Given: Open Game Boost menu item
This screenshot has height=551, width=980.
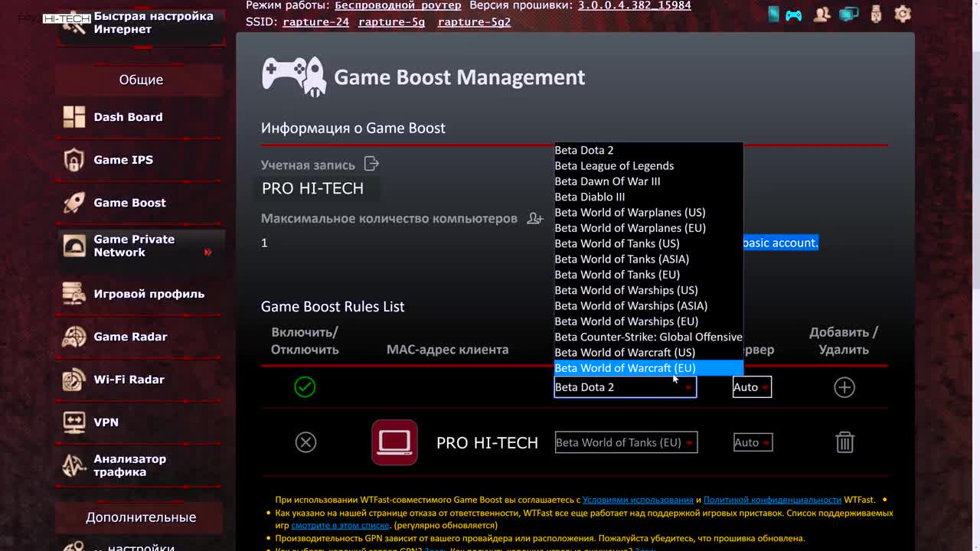Looking at the screenshot, I should pos(129,203).
